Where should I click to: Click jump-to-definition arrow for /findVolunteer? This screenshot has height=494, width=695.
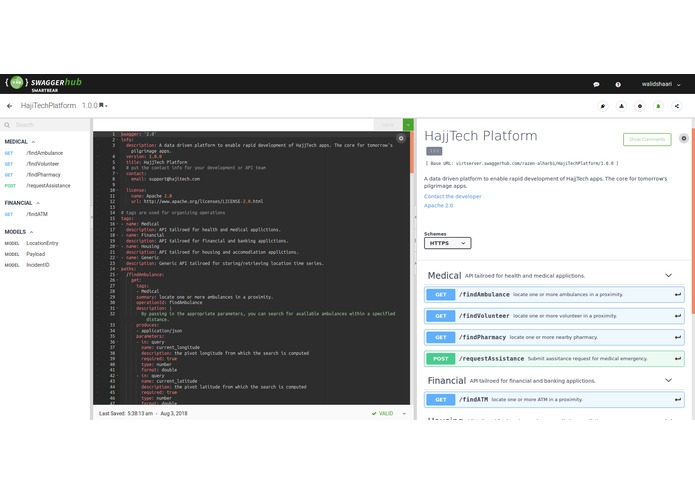click(x=678, y=316)
